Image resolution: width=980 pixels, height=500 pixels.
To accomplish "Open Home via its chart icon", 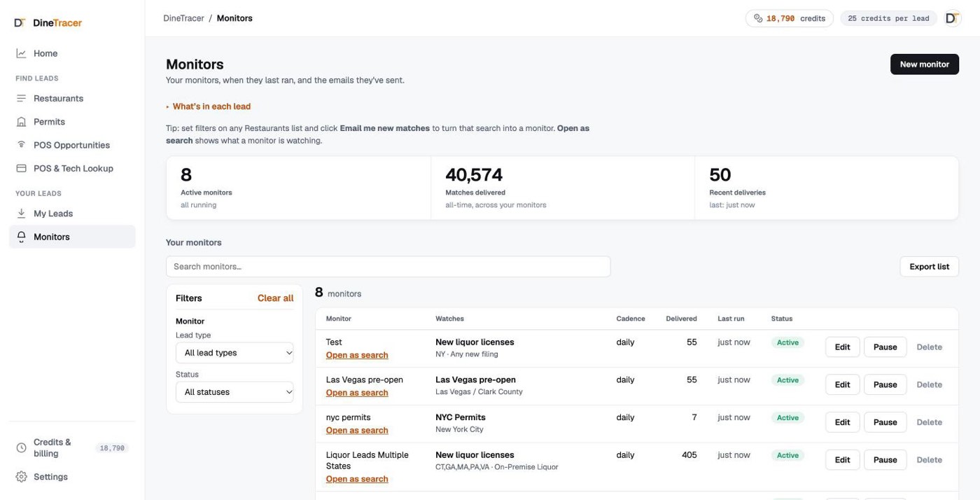I will 21,53.
